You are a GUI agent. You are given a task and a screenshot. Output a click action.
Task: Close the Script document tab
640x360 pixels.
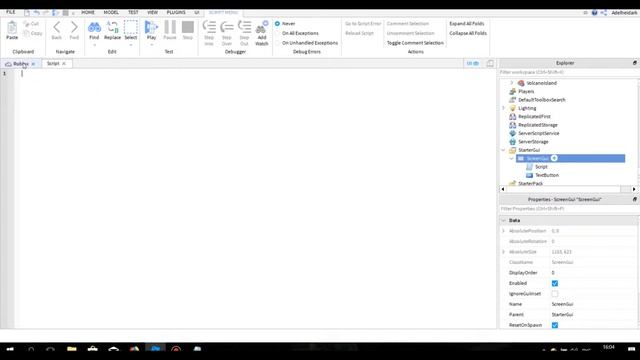pyautogui.click(x=64, y=64)
